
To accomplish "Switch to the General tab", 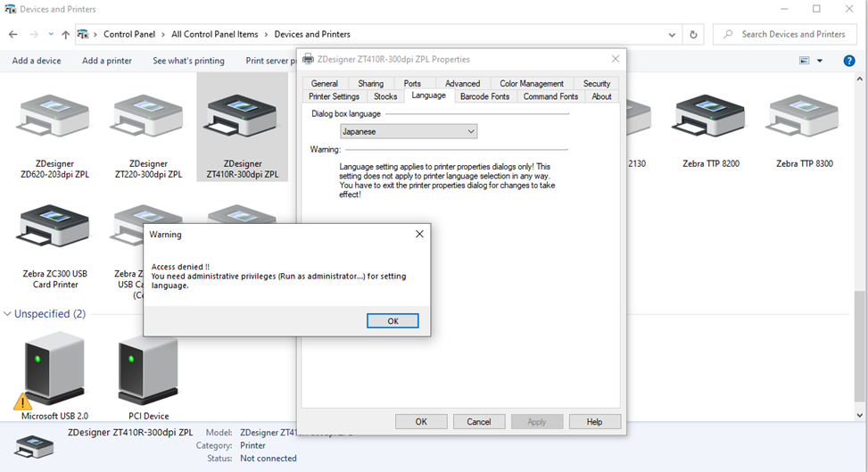I will click(325, 83).
